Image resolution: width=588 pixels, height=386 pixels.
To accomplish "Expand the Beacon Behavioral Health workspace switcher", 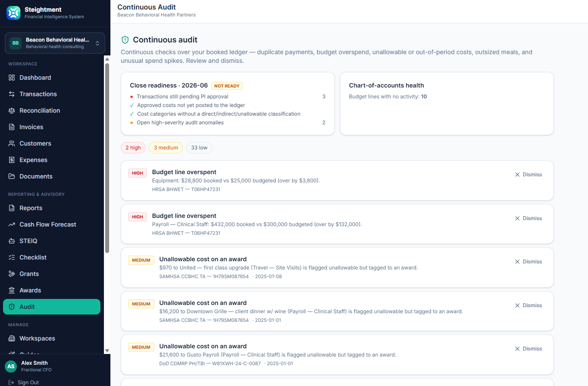I will [55, 43].
